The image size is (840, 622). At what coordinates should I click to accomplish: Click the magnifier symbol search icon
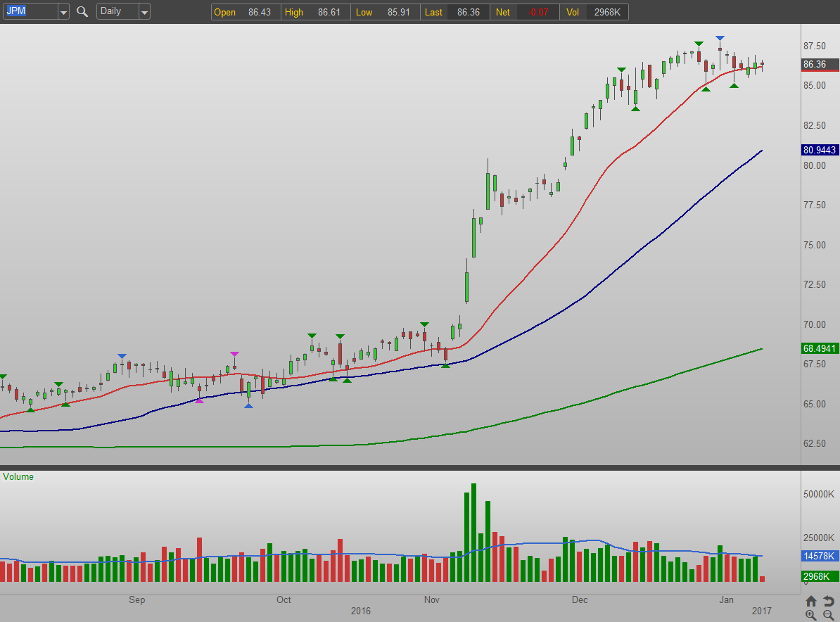click(x=82, y=11)
